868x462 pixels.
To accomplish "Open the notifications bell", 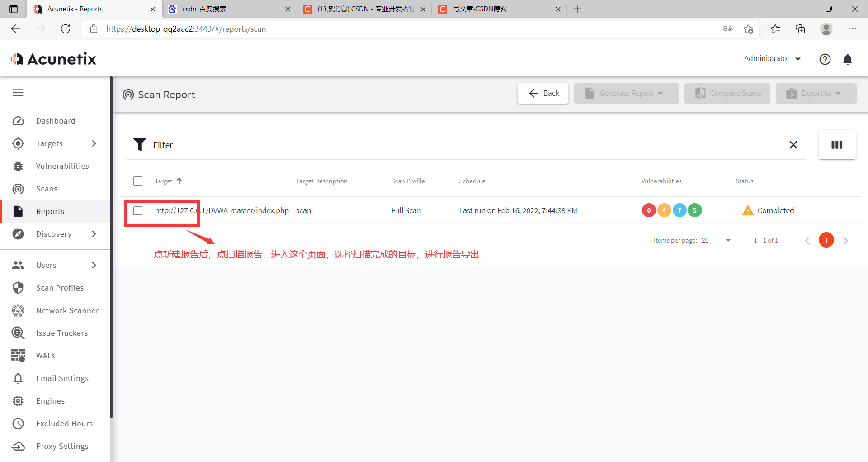I will point(848,59).
